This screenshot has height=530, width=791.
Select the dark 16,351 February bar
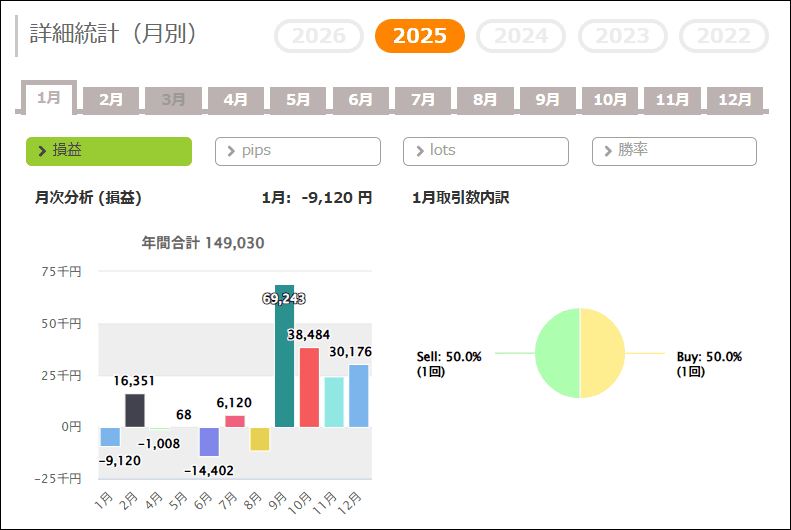point(135,410)
